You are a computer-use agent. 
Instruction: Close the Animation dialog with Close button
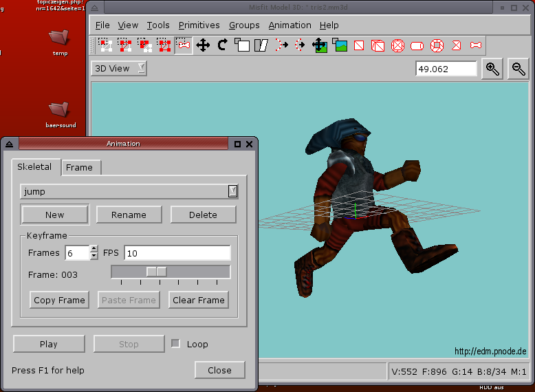point(220,370)
